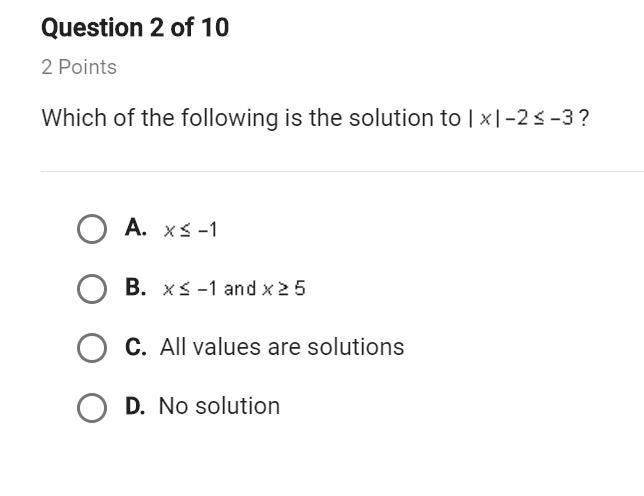Click the inequality |x| −2 ≤ −3 expression
This screenshot has height=496, width=644.
coord(520,119)
